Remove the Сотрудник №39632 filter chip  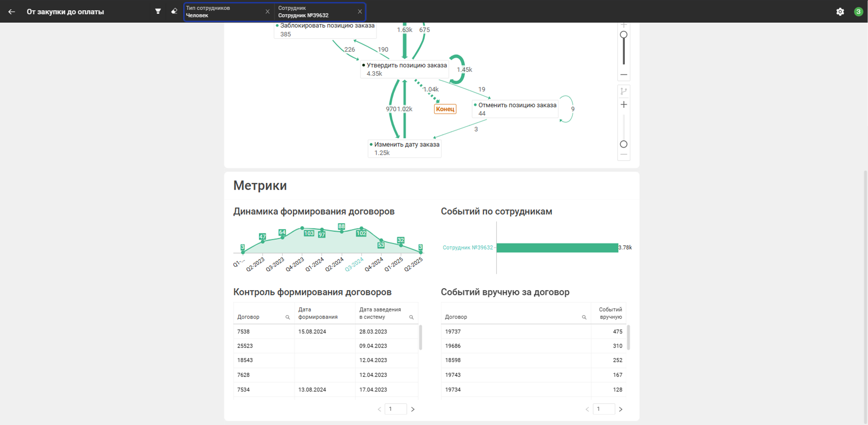point(359,12)
